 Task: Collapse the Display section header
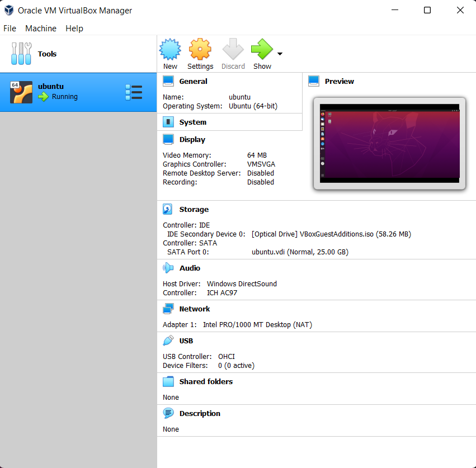(192, 140)
